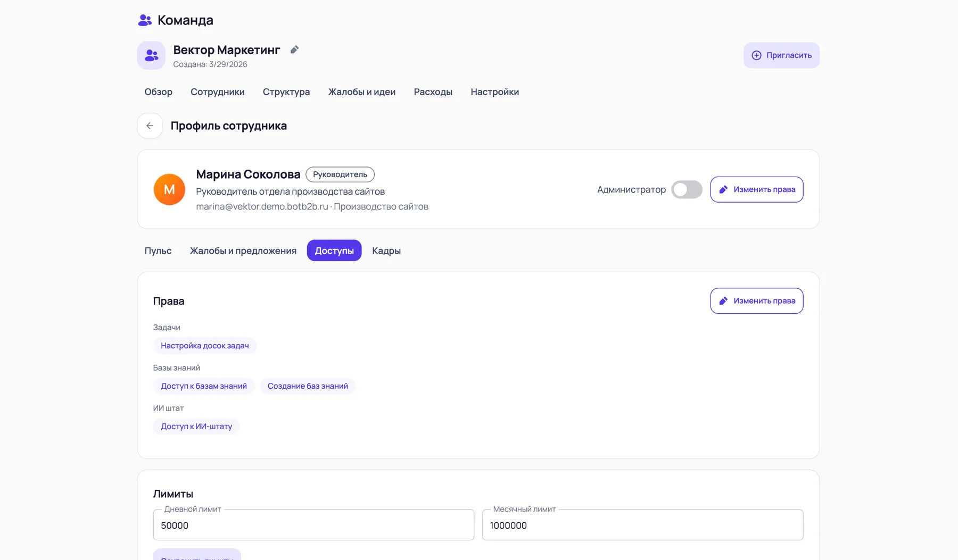Click the Задачи label
This screenshot has width=958, height=560.
point(167,328)
